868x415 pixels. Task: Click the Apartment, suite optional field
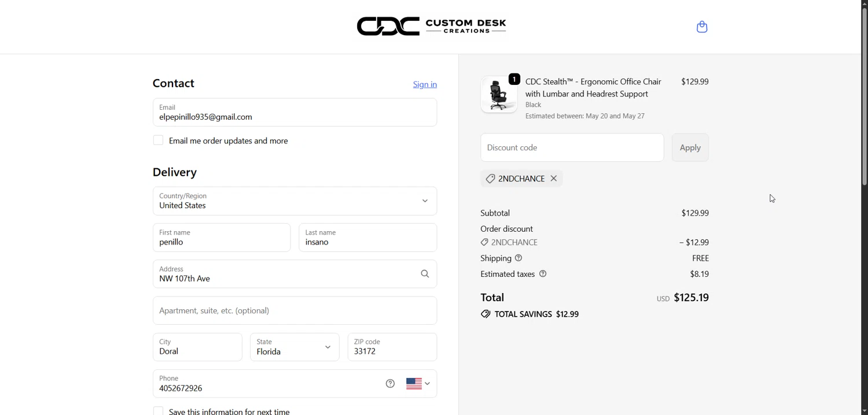tap(295, 310)
